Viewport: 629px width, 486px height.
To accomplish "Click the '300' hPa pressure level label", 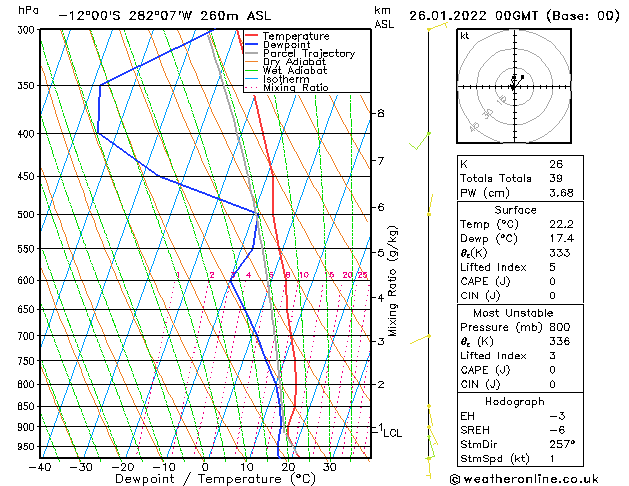I will pyautogui.click(x=27, y=30).
